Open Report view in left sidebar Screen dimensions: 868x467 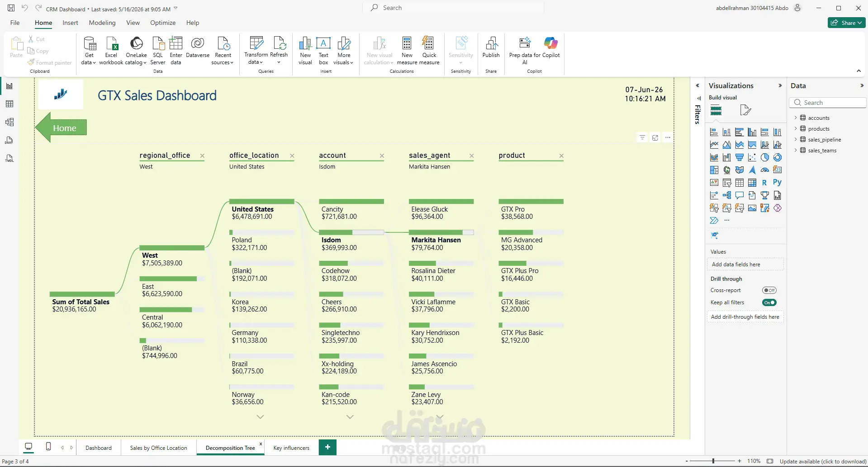click(9, 86)
